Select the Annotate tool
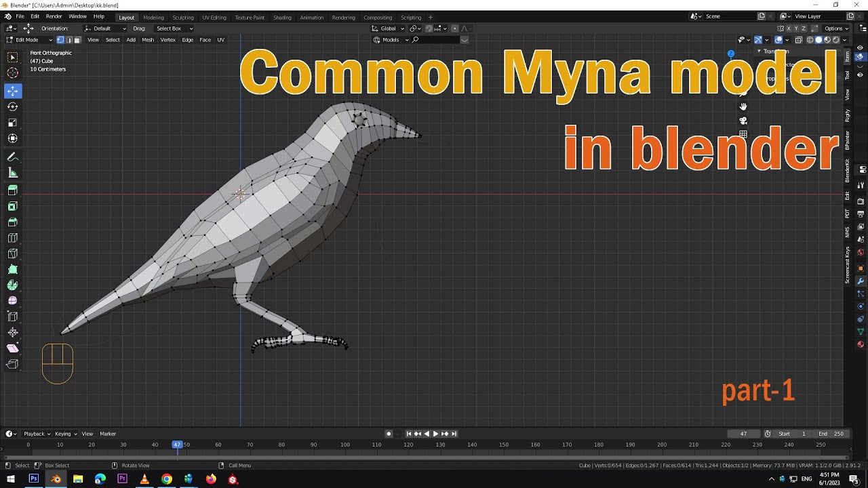 [12, 157]
